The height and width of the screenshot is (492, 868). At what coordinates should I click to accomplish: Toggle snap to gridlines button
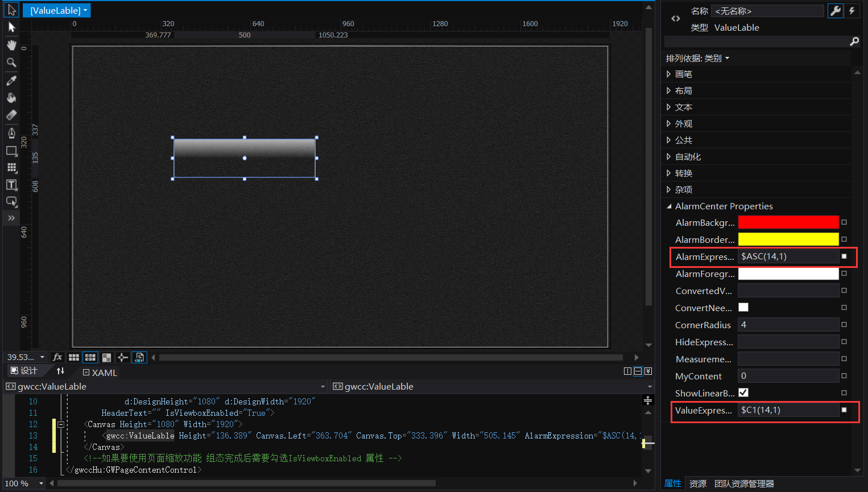point(90,357)
